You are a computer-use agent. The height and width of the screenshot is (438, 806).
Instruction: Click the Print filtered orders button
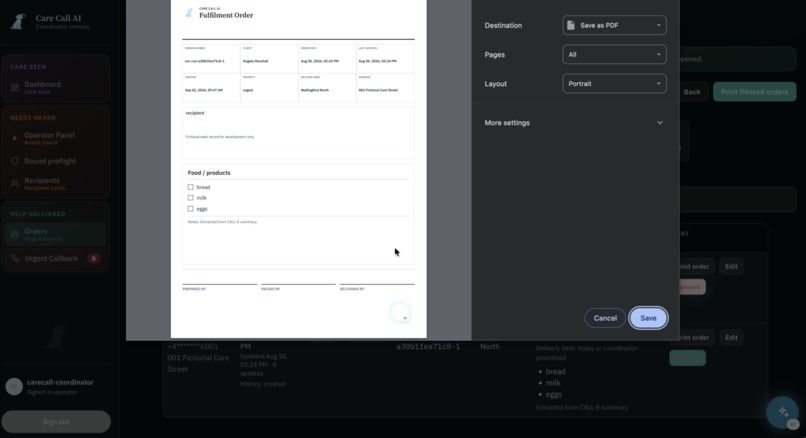click(754, 92)
